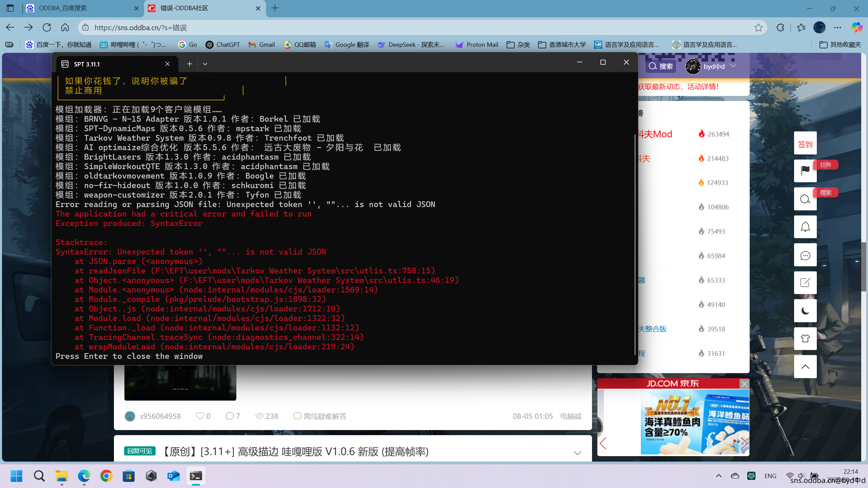Image resolution: width=868 pixels, height=488 pixels.
Task: Click the 搜索 button in site header
Action: pyautogui.click(x=661, y=66)
